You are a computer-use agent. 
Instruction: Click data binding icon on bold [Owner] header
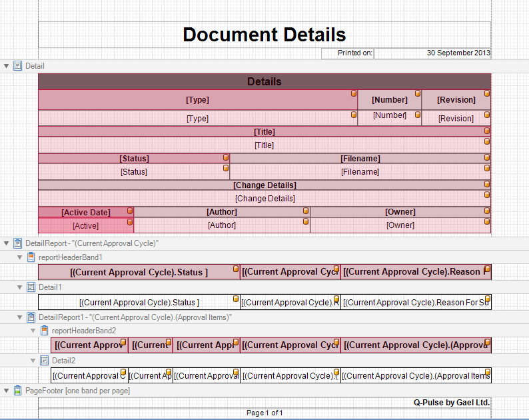point(487,211)
